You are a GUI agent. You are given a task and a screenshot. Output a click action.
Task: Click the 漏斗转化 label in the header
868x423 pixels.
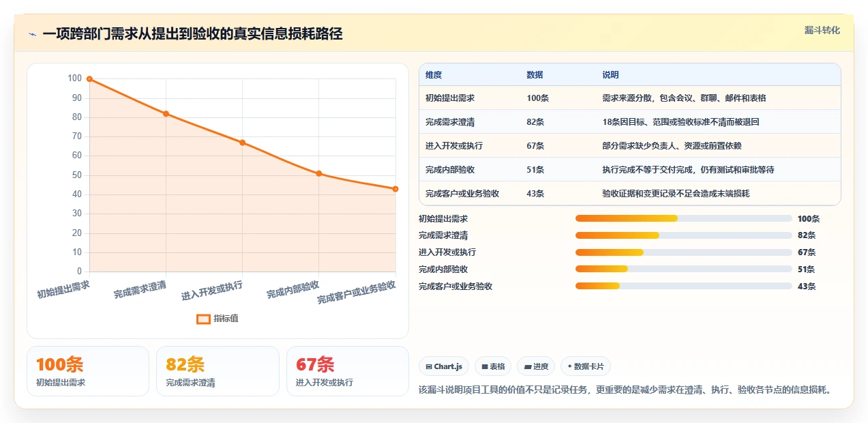click(822, 31)
